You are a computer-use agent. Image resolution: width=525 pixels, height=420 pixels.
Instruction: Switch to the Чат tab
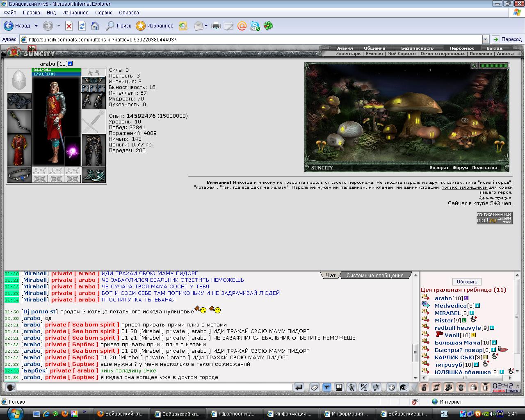[331, 275]
